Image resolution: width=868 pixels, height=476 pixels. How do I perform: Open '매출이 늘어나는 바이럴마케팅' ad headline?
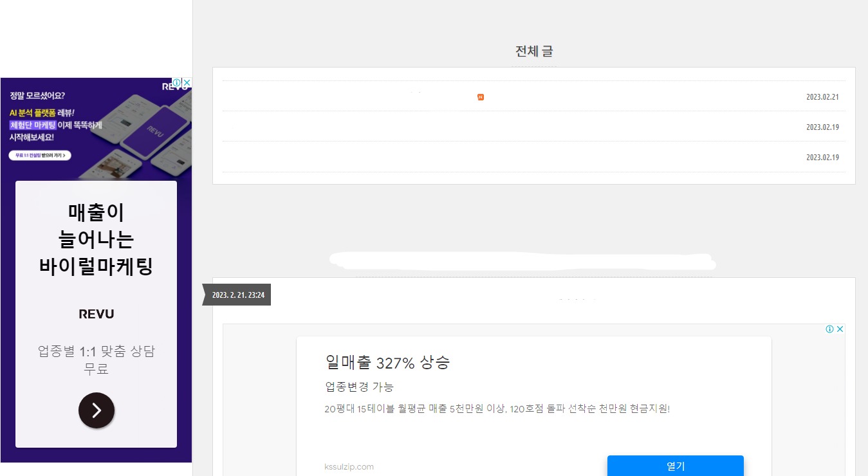96,239
